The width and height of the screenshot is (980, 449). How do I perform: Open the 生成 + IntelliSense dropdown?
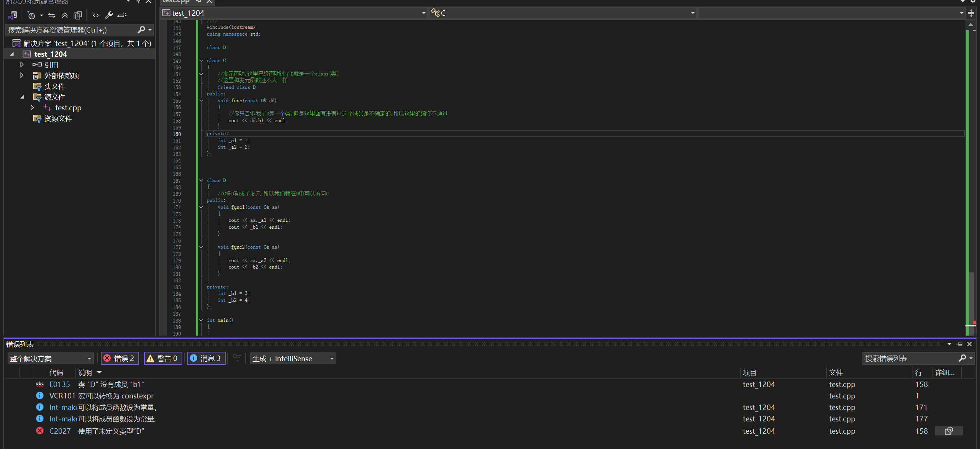point(293,359)
